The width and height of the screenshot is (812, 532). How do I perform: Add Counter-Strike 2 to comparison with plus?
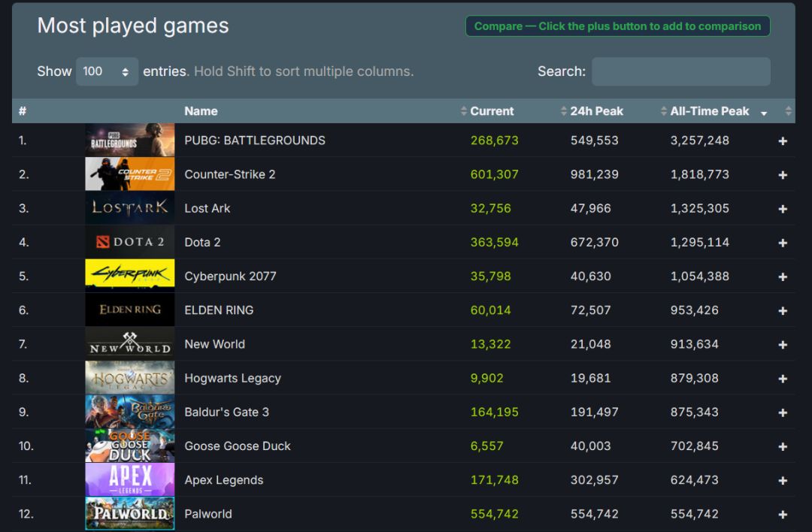[x=783, y=175]
